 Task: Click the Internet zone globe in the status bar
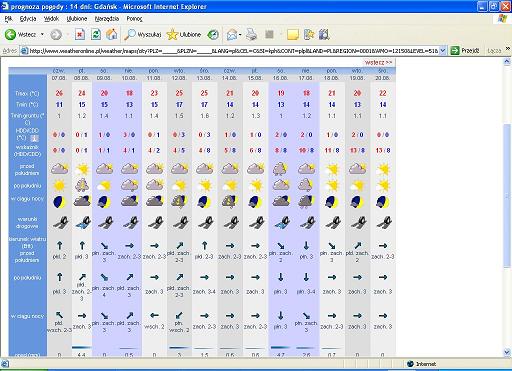point(410,364)
